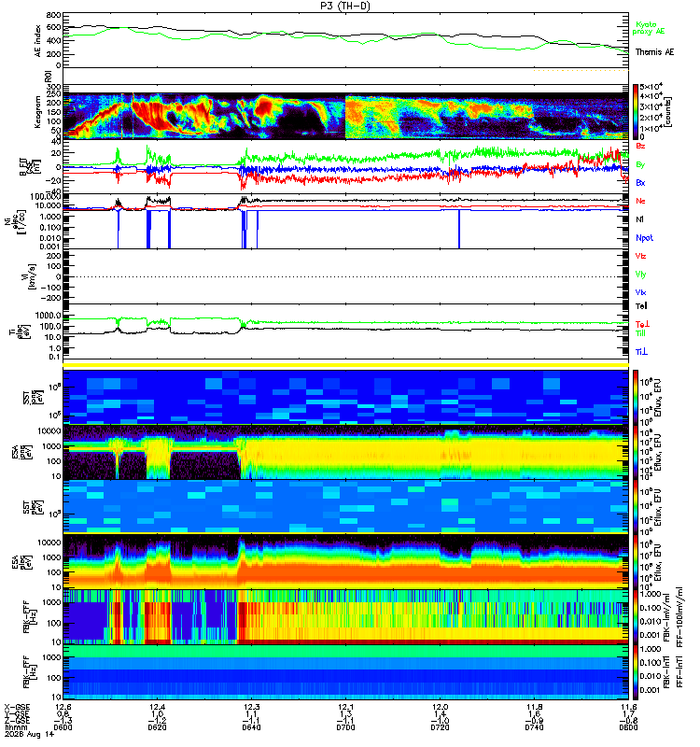This screenshot has height=747, width=700.
Task: Click the red Bz legend label
Action: [x=640, y=146]
